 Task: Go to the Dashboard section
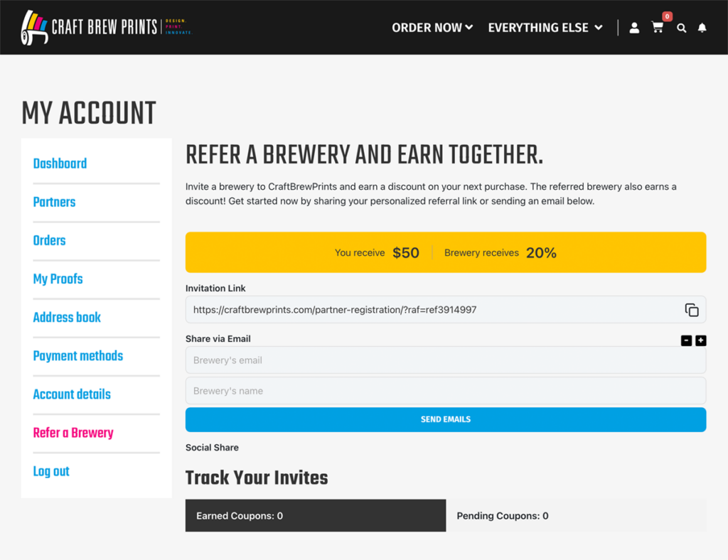[x=60, y=163]
